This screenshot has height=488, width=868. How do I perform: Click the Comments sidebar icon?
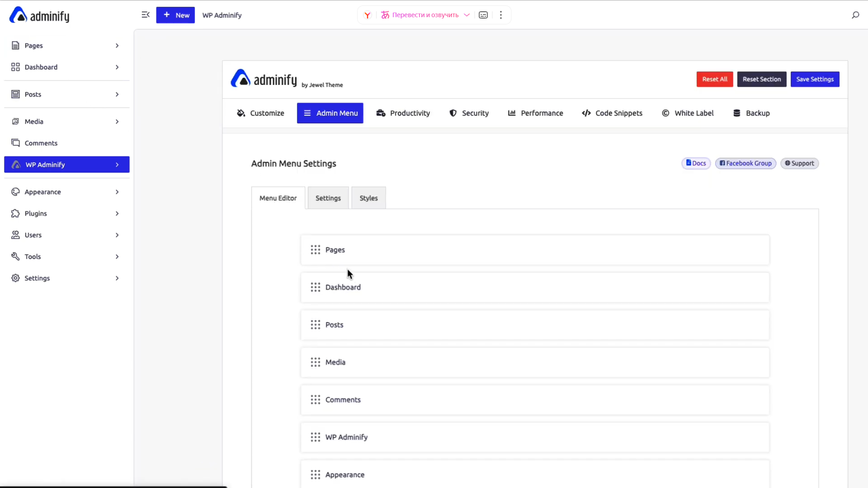(x=15, y=143)
